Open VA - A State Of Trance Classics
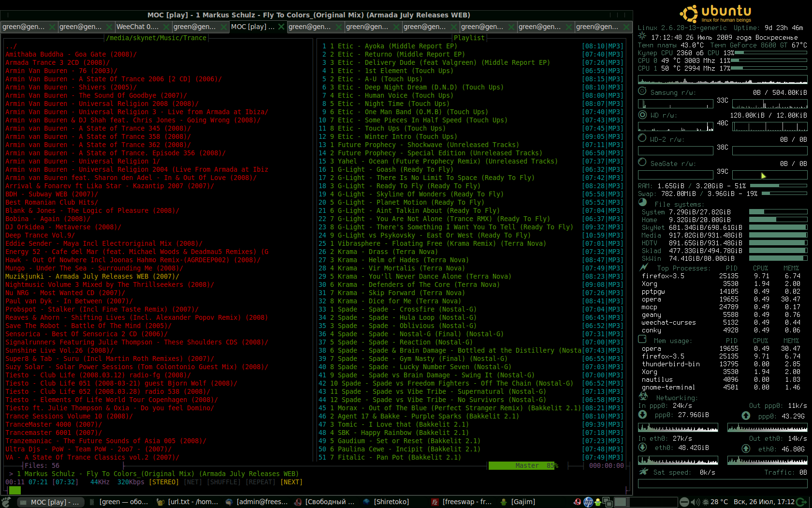This screenshot has width=812, height=508. point(92,457)
